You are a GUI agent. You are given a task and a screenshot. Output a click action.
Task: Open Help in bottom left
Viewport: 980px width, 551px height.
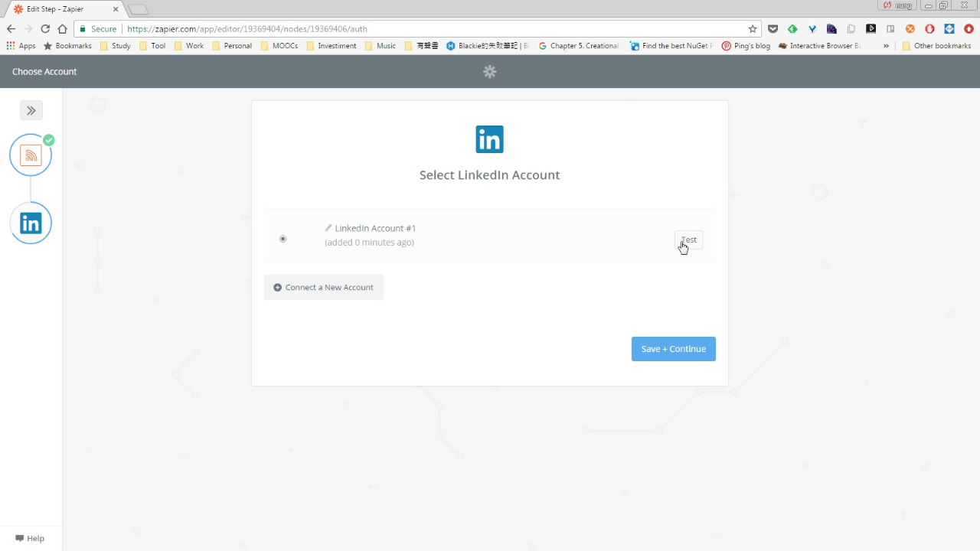30,538
